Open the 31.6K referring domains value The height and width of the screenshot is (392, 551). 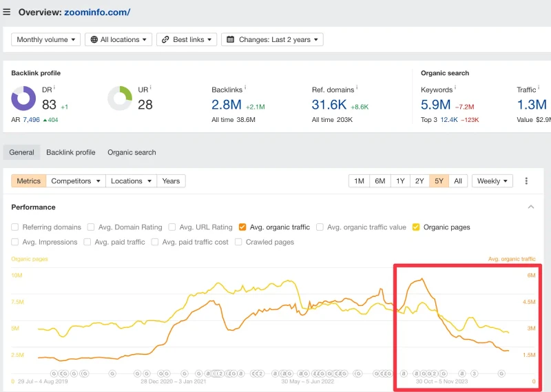[x=329, y=105]
